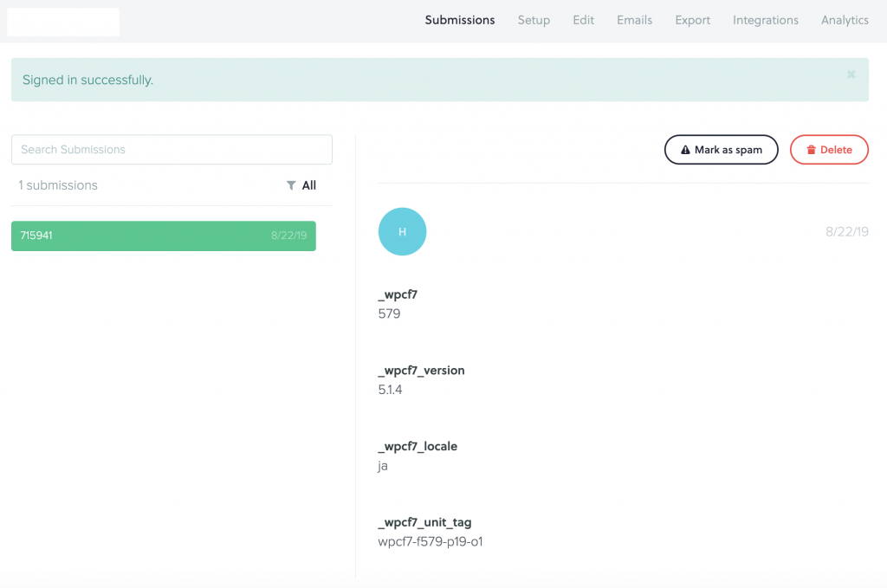Viewport: 887px width, 588px height.
Task: Go to the Edit tab
Action: tap(583, 21)
